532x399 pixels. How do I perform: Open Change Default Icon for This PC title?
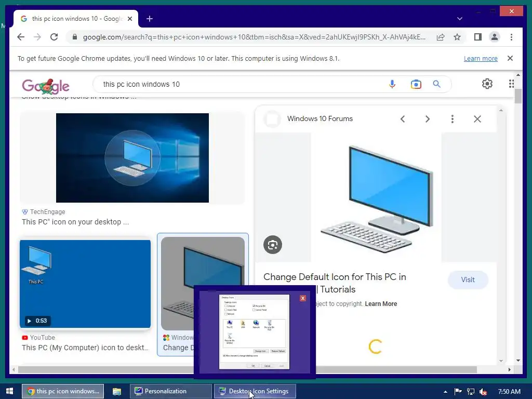coord(335,283)
